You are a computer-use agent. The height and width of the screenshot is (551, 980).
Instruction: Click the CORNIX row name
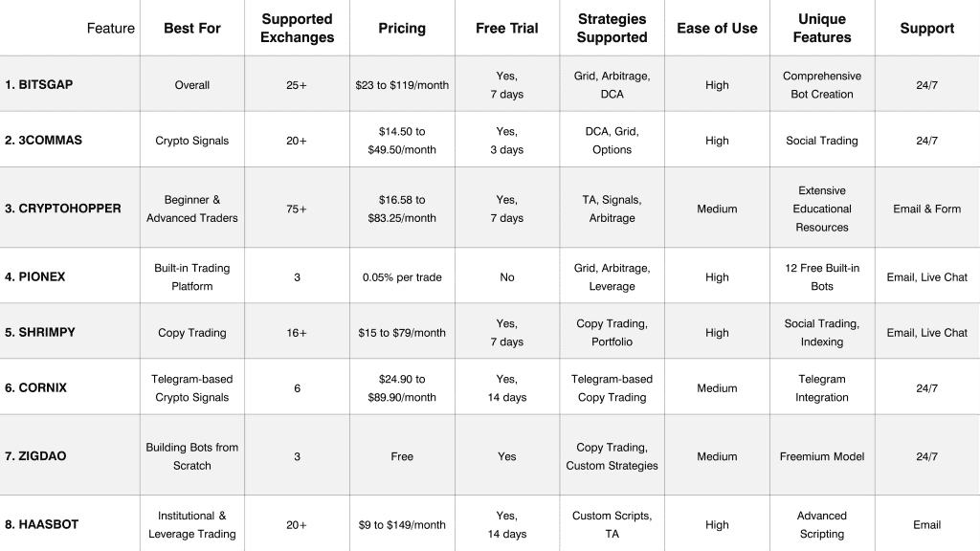pos(36,388)
